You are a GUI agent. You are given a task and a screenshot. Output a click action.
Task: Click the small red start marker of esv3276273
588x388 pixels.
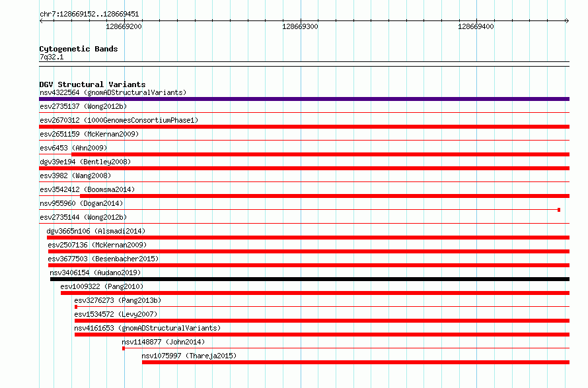coord(76,307)
